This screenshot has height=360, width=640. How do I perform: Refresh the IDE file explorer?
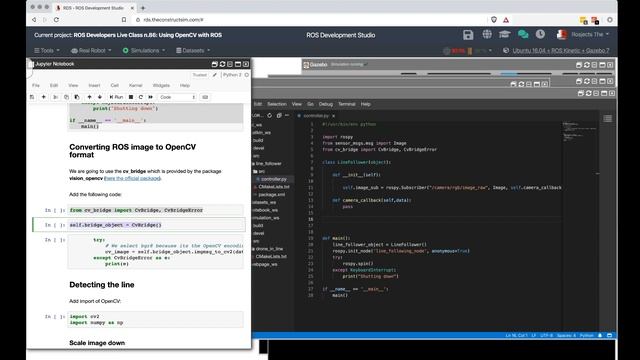click(269, 116)
